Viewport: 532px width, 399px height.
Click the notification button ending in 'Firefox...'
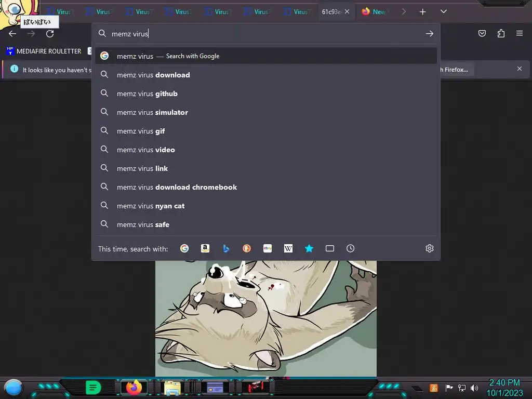457,70
